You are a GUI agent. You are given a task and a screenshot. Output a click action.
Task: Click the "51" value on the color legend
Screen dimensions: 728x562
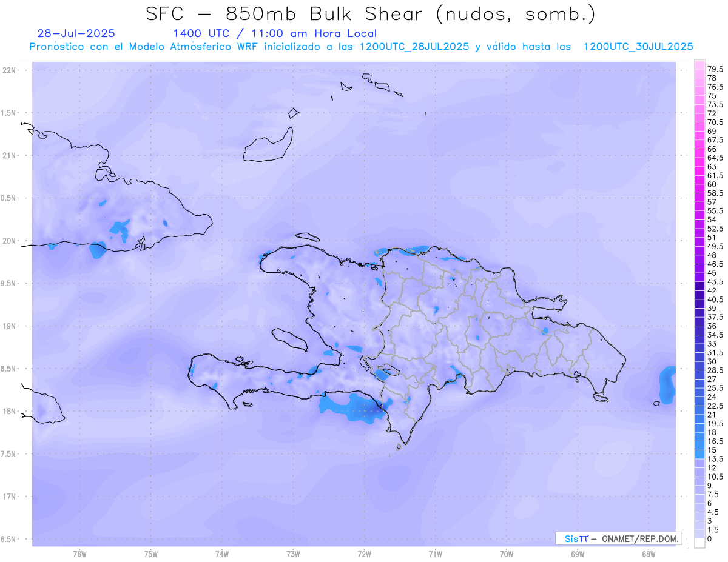pos(712,237)
